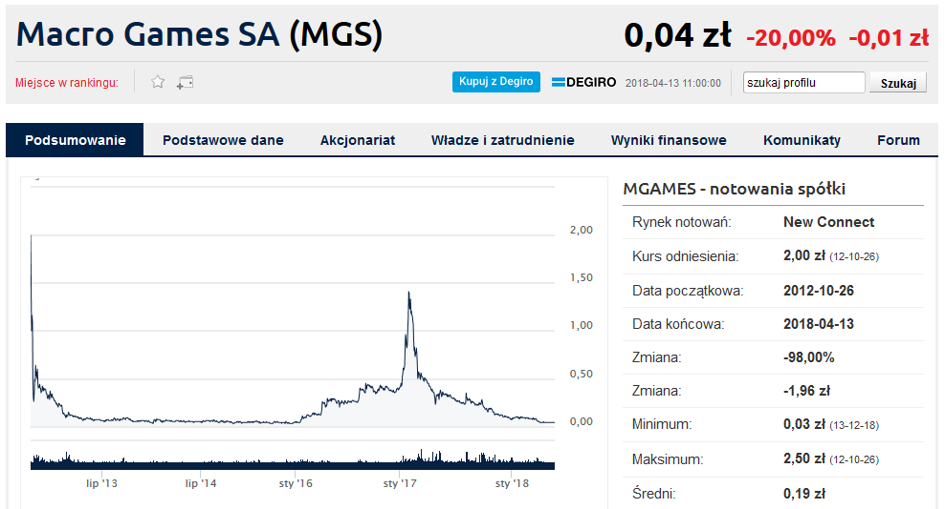The image size is (945, 509).
Task: Click the add-to-wallet icon
Action: pyautogui.click(x=185, y=82)
